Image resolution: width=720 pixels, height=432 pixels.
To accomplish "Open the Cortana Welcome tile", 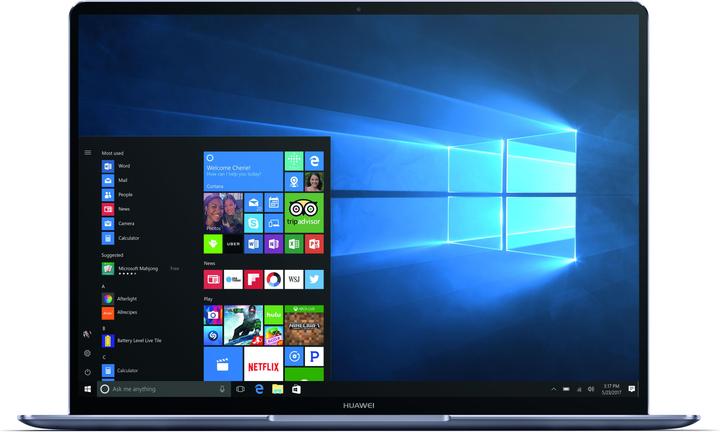I will (243, 171).
